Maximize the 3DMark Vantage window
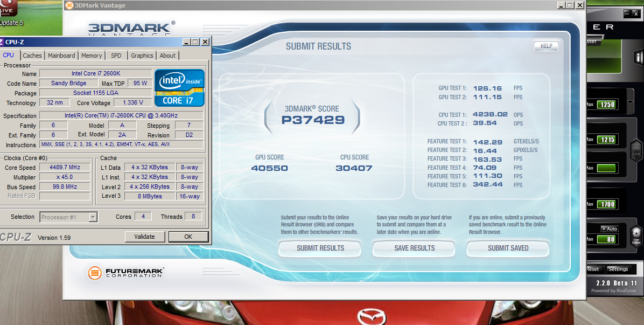 (570, 5)
